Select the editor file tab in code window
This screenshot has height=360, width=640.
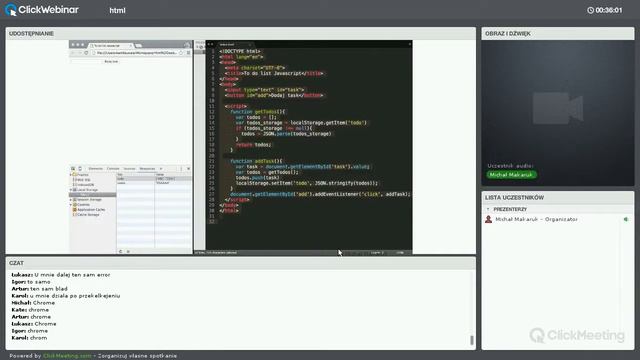234,44
